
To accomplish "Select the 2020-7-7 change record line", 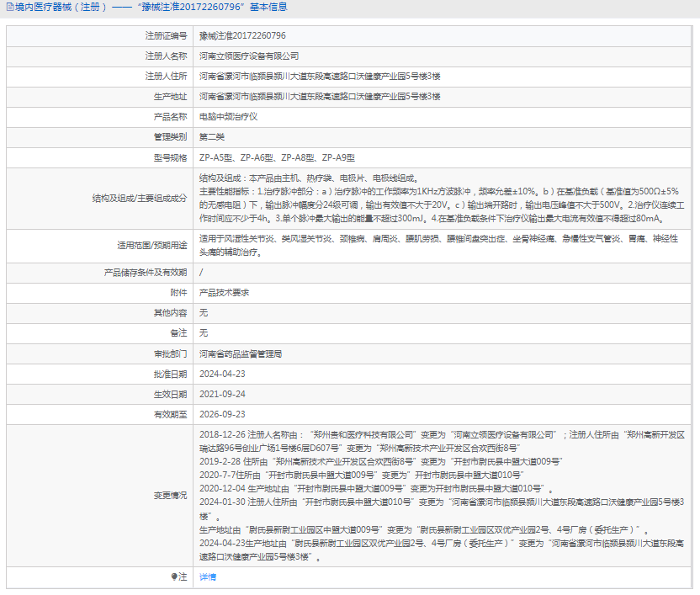I will [x=362, y=475].
